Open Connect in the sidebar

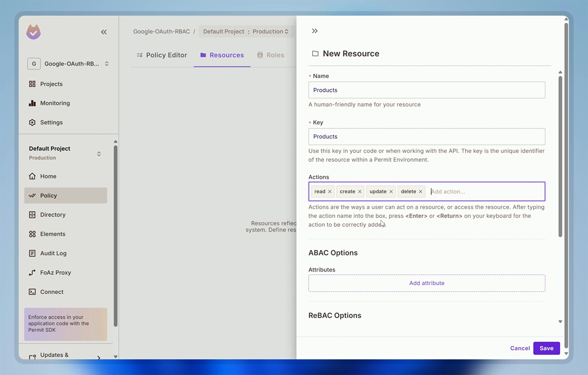52,292
